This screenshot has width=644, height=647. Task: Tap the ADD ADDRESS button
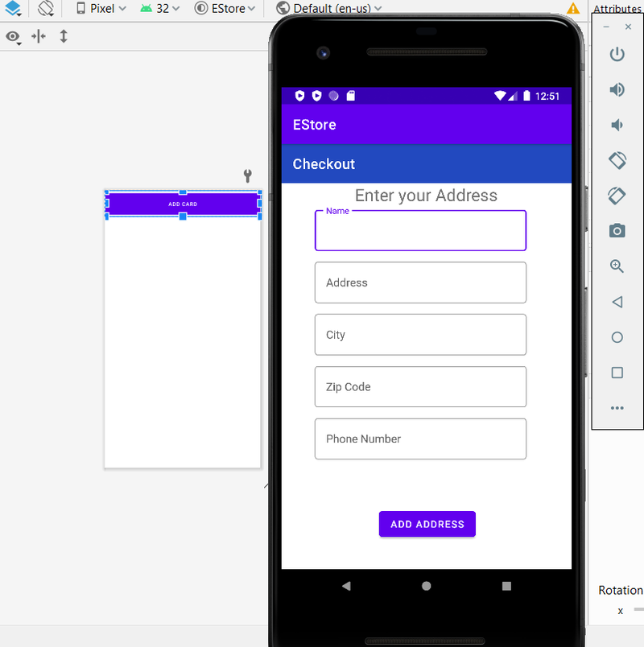click(x=427, y=524)
